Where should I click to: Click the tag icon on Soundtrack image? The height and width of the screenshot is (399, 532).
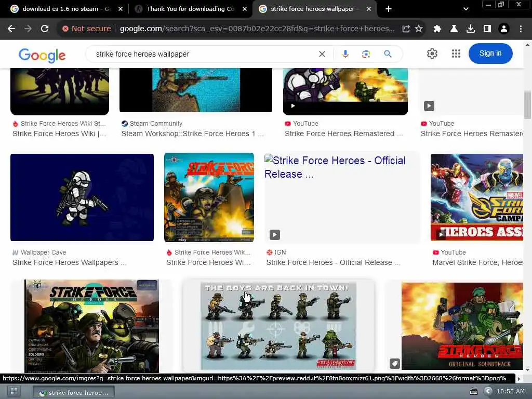pos(395,364)
